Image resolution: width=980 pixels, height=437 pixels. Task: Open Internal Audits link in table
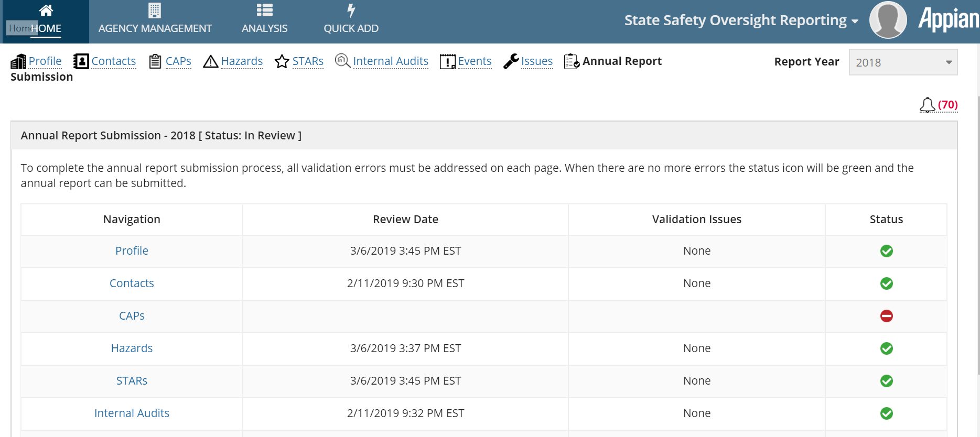(x=132, y=413)
